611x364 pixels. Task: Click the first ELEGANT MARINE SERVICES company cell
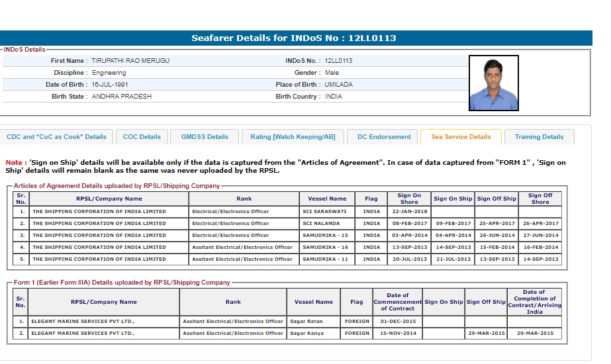point(104,322)
